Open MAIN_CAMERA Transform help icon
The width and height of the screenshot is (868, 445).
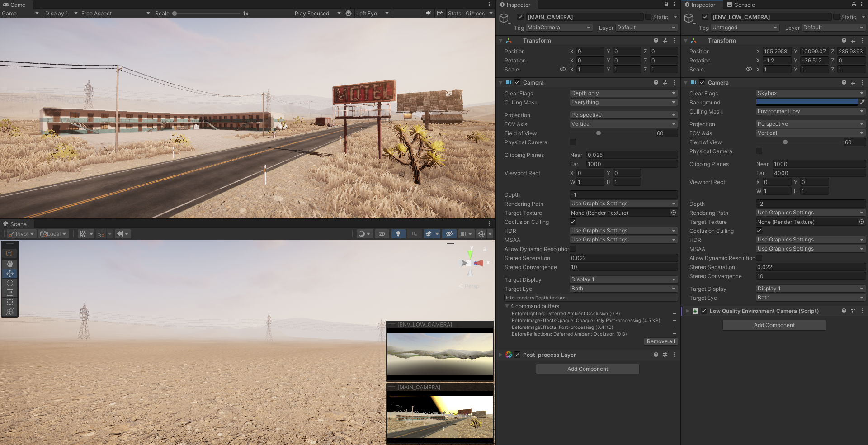pos(656,40)
